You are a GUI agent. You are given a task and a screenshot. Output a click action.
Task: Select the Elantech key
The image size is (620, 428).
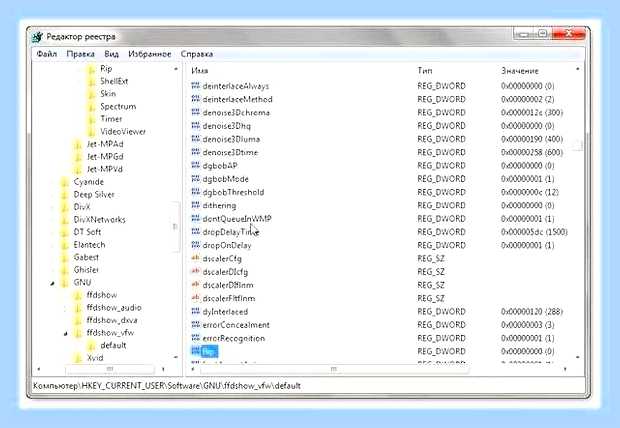tap(89, 245)
